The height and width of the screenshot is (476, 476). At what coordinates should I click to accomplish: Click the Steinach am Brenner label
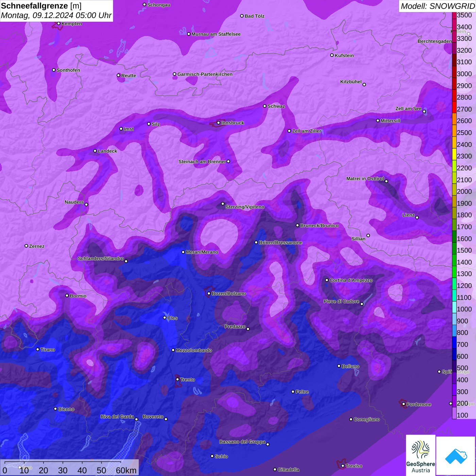pos(202,161)
